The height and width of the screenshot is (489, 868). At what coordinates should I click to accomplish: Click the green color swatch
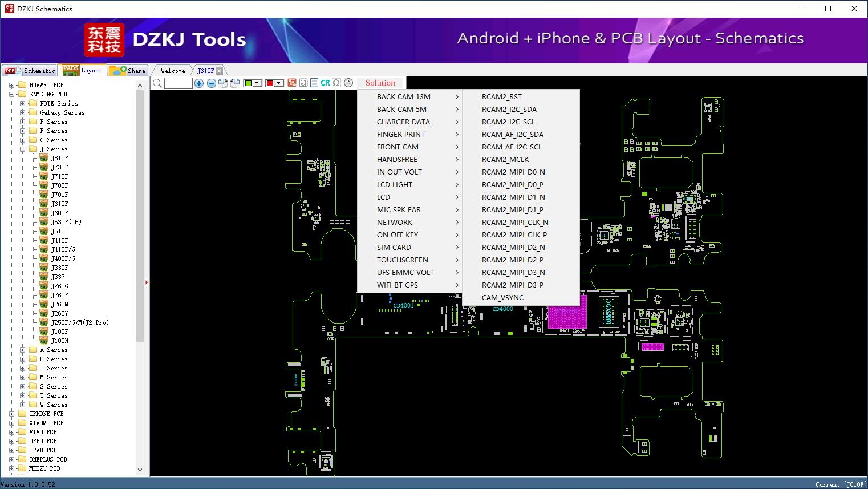(248, 83)
